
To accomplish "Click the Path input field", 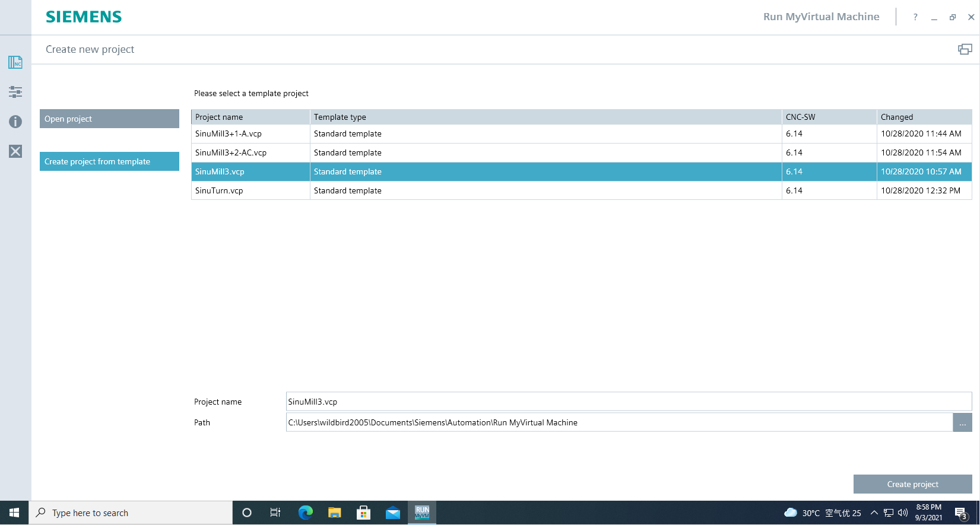I will (x=619, y=422).
